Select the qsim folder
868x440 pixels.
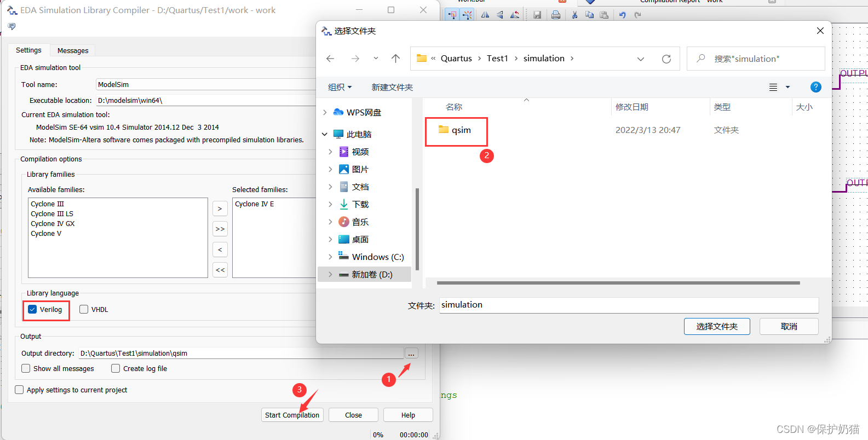click(x=455, y=130)
